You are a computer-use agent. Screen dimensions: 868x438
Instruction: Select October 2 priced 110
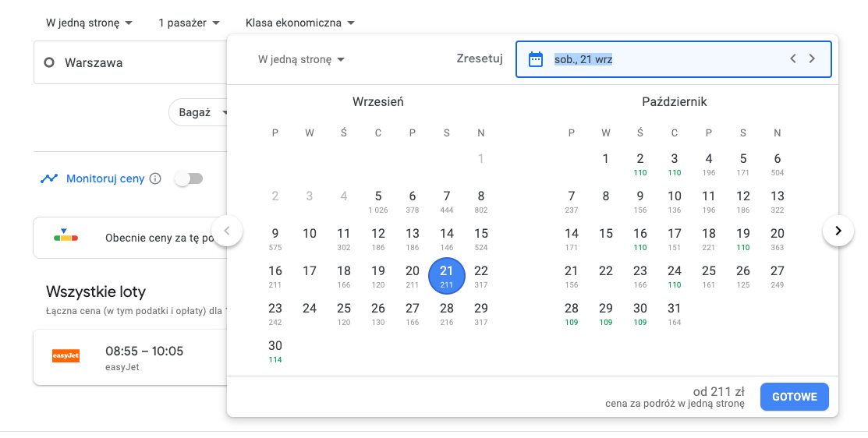click(x=640, y=164)
